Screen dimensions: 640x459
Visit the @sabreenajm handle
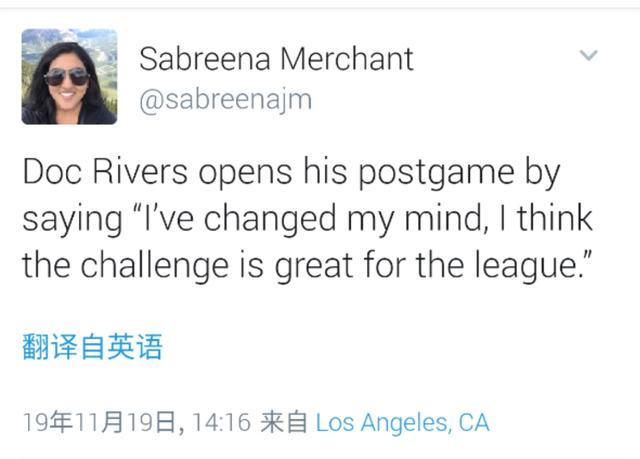coord(225,100)
